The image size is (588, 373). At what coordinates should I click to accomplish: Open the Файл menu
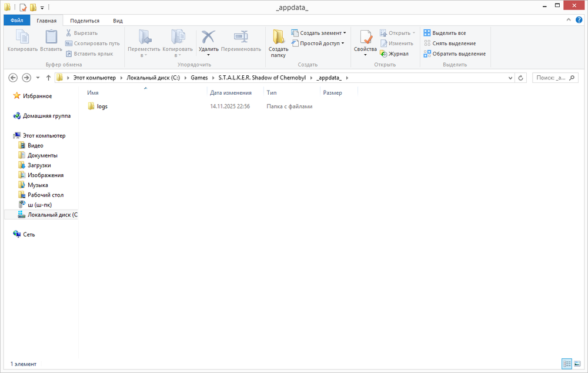point(16,19)
